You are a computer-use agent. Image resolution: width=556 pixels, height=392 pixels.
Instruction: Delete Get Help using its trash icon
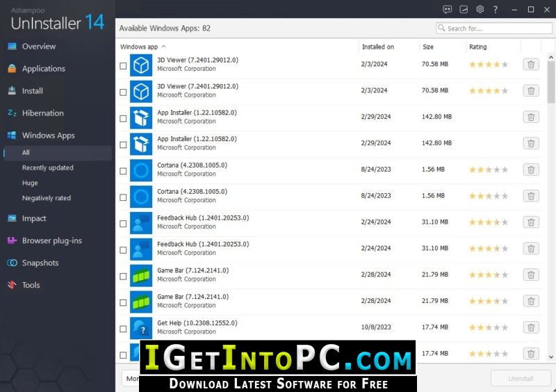click(x=531, y=327)
